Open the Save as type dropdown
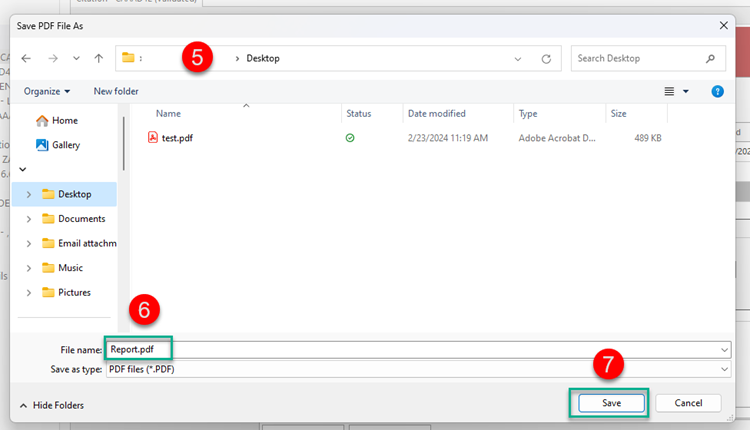750x430 pixels. click(x=723, y=369)
